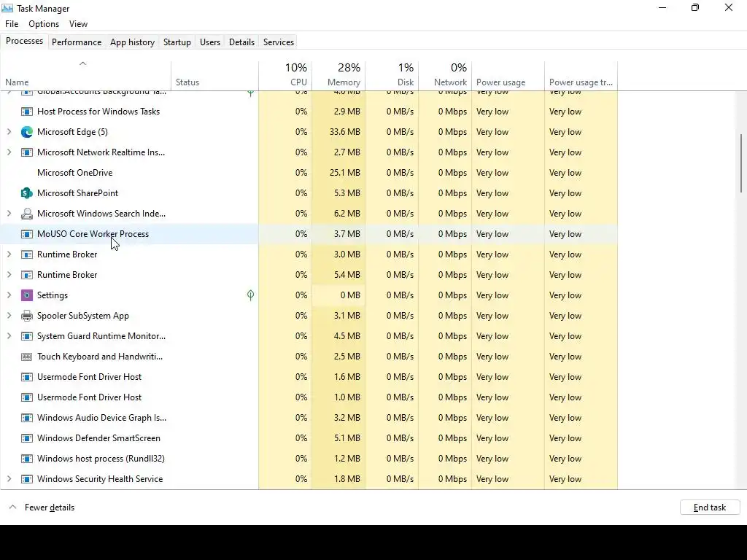Click the Microsoft Edge icon

point(27,132)
